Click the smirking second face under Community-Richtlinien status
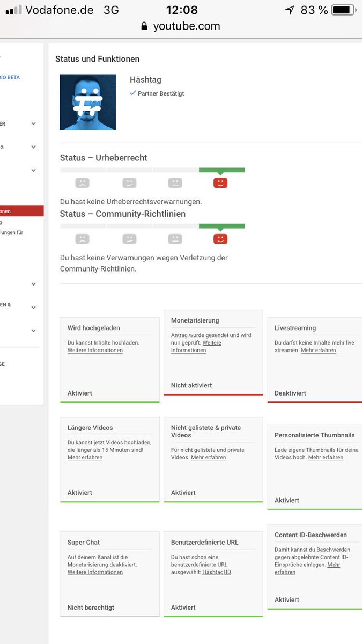This screenshot has width=362, height=644. pos(129,239)
